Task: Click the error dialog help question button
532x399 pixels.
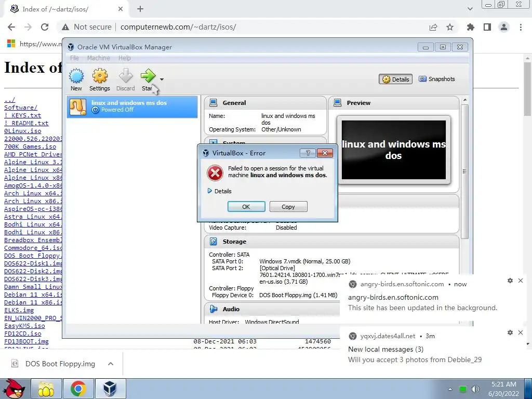Action: click(x=308, y=153)
